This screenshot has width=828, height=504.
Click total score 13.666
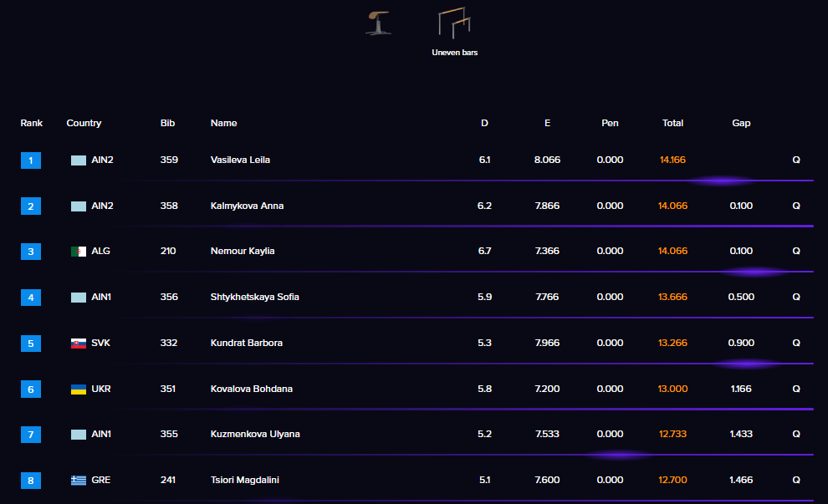pyautogui.click(x=672, y=297)
